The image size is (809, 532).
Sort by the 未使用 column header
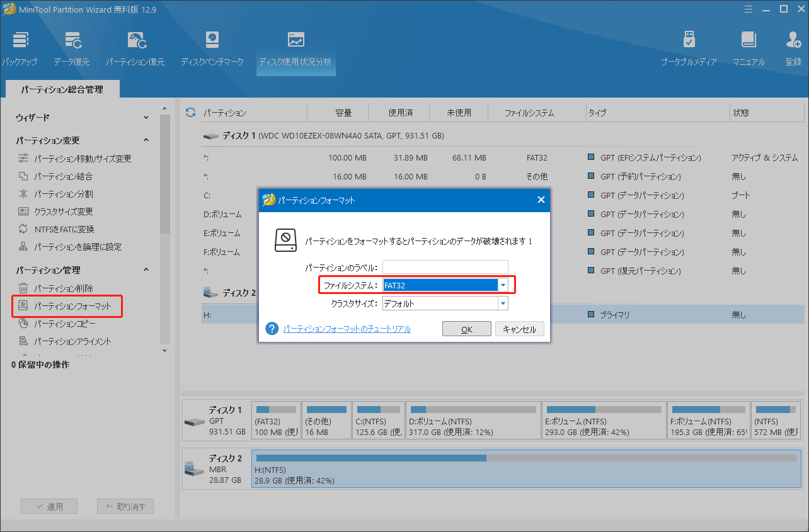tap(459, 113)
